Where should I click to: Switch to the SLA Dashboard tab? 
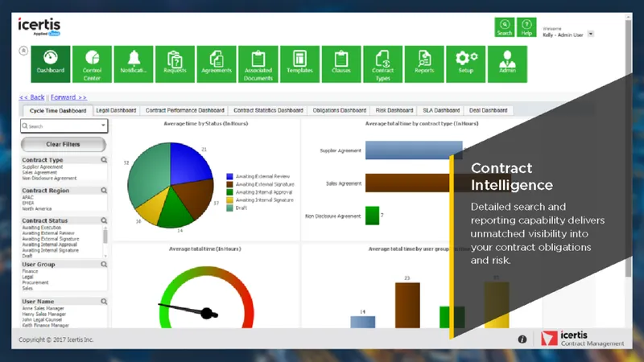(x=441, y=110)
